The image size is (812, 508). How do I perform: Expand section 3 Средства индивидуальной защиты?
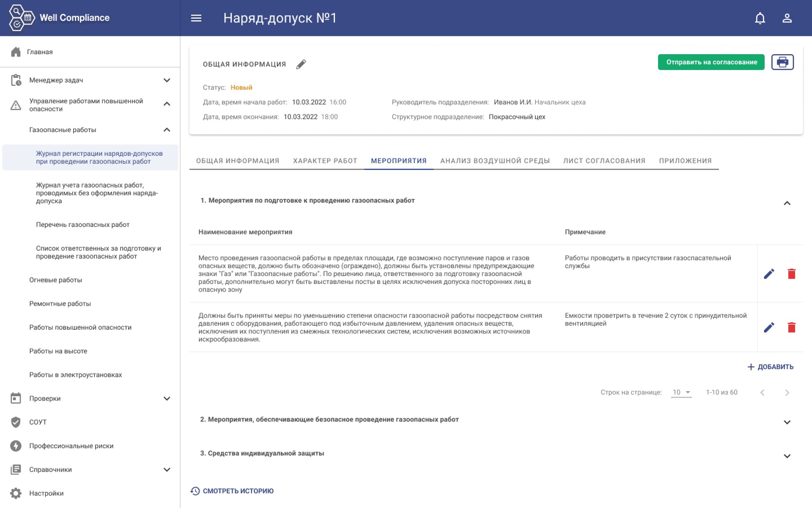[x=787, y=456]
